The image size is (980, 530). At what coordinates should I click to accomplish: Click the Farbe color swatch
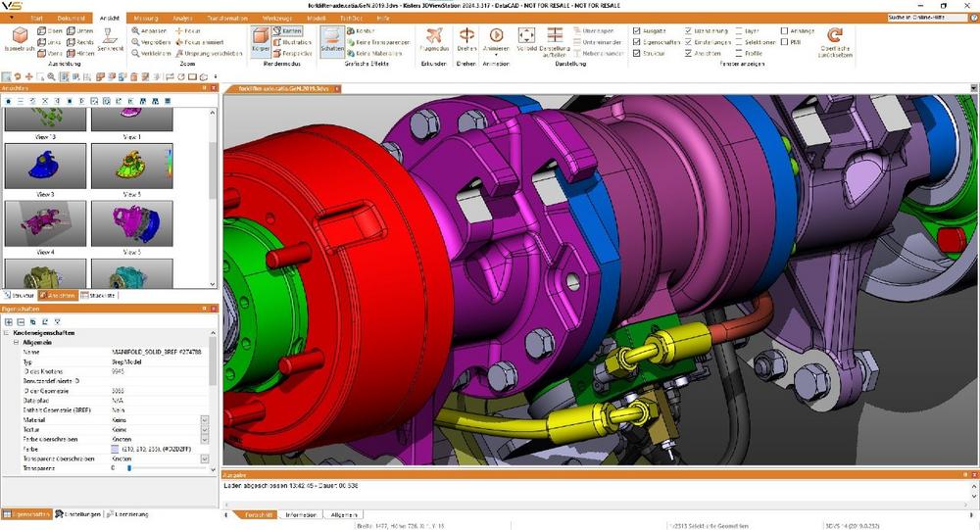[117, 449]
